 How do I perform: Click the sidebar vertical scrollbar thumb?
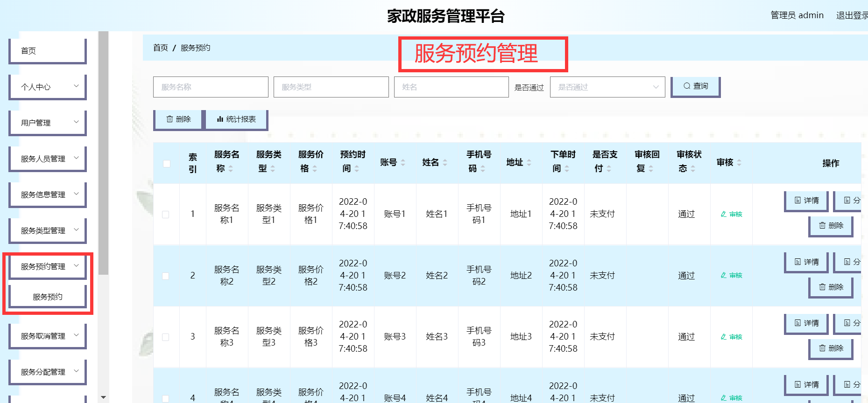click(x=104, y=153)
